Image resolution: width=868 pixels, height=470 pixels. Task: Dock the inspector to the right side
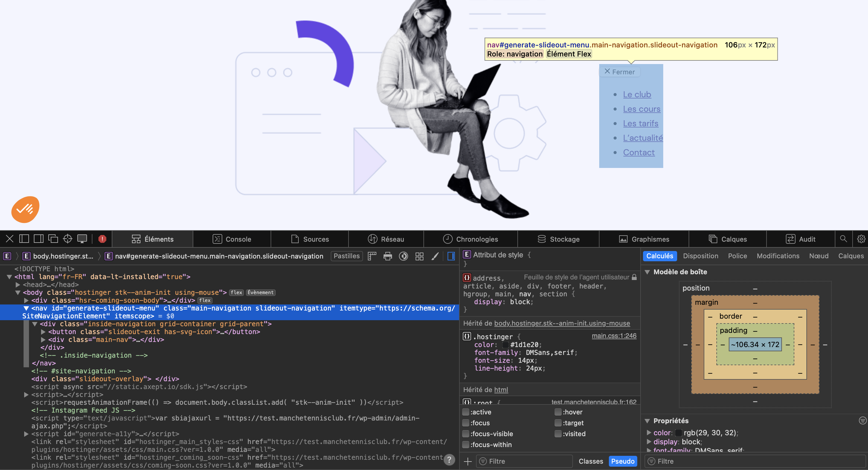click(38, 239)
